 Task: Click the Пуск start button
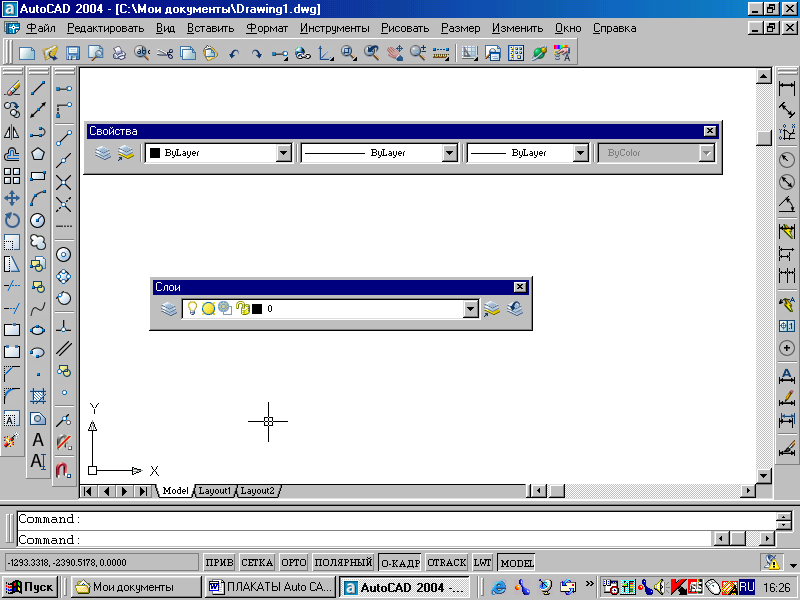[30, 587]
